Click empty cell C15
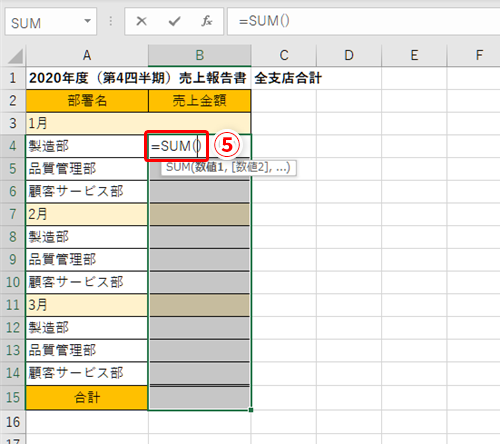The width and height of the screenshot is (500, 444). (x=284, y=397)
